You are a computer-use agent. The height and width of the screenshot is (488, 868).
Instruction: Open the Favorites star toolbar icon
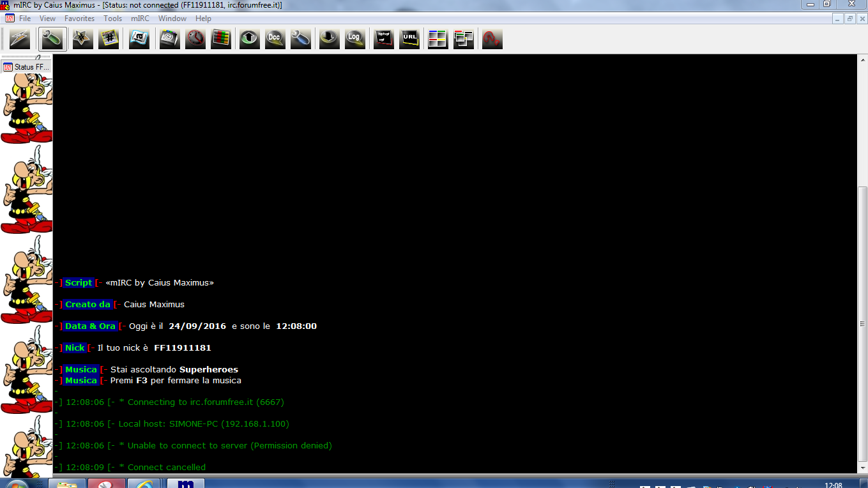[82, 39]
